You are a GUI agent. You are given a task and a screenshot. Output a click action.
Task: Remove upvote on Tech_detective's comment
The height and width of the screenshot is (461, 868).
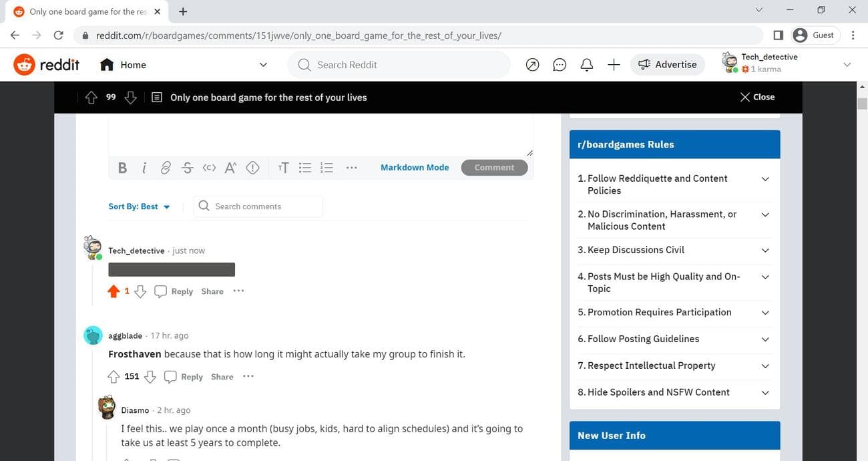pos(114,291)
